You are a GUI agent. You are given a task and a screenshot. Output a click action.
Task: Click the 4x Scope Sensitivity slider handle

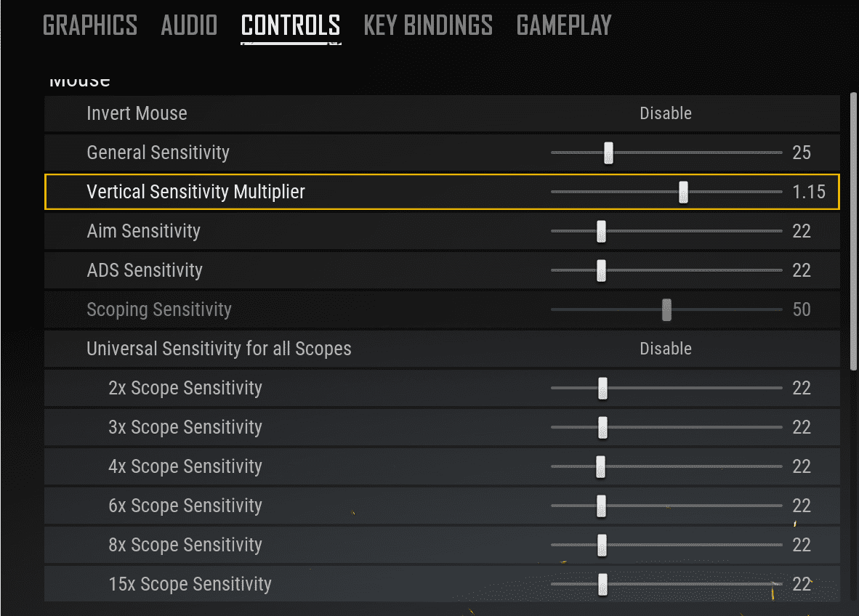pyautogui.click(x=601, y=466)
